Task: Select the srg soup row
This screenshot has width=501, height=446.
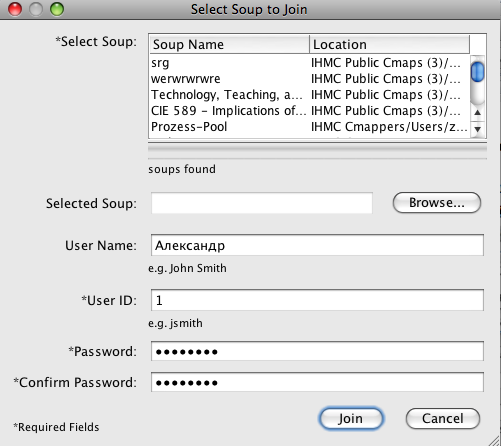Action: point(309,63)
